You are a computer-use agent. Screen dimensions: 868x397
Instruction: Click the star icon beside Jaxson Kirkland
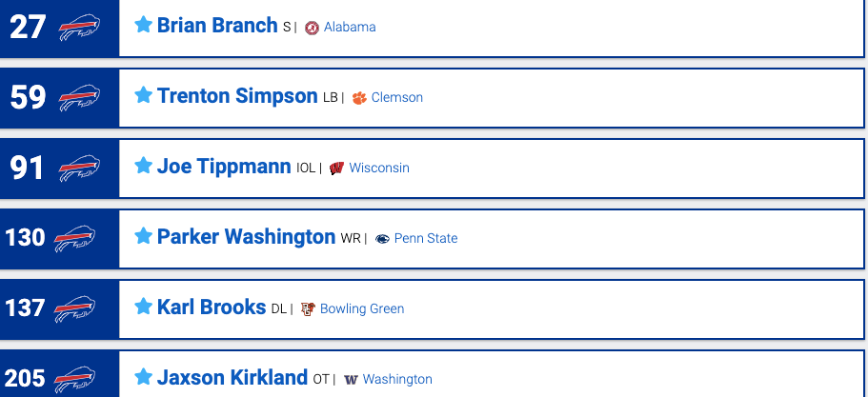tap(143, 377)
